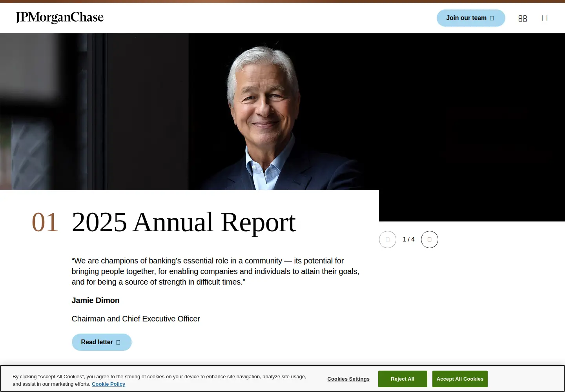Image resolution: width=565 pixels, height=392 pixels.
Task: Click the Join our team button
Action: point(471,18)
